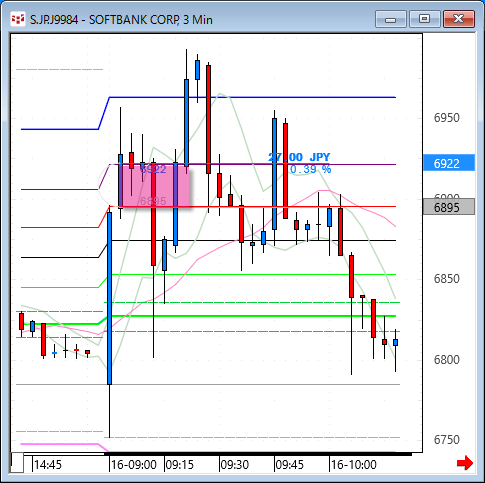
Task: Click the 09:15 time axis label
Action: coord(180,465)
